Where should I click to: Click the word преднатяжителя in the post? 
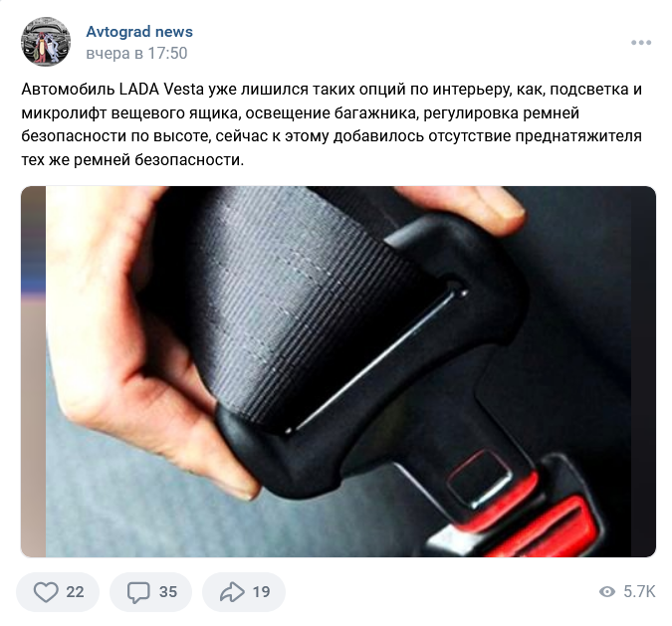pyautogui.click(x=578, y=136)
